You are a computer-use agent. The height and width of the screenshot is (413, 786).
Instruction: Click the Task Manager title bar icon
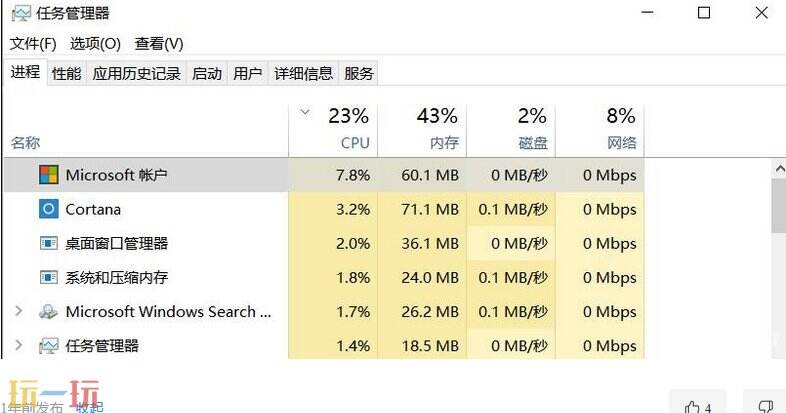point(21,14)
